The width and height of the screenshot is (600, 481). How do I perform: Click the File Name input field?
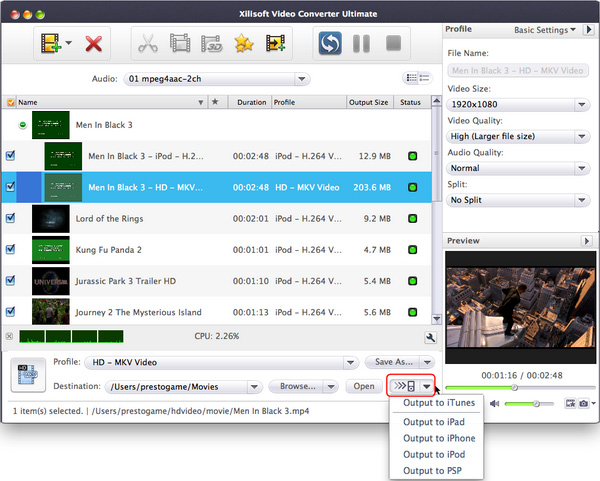(518, 70)
